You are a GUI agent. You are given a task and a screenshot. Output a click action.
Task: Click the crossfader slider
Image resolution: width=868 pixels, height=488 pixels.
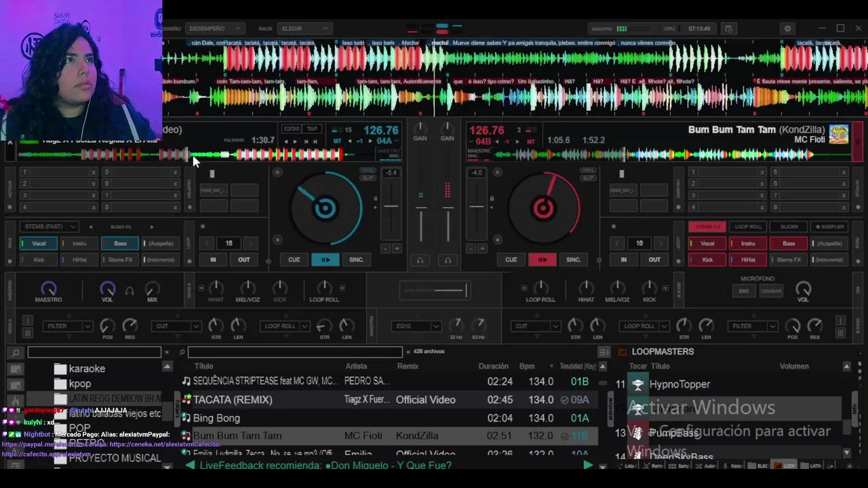click(x=434, y=291)
